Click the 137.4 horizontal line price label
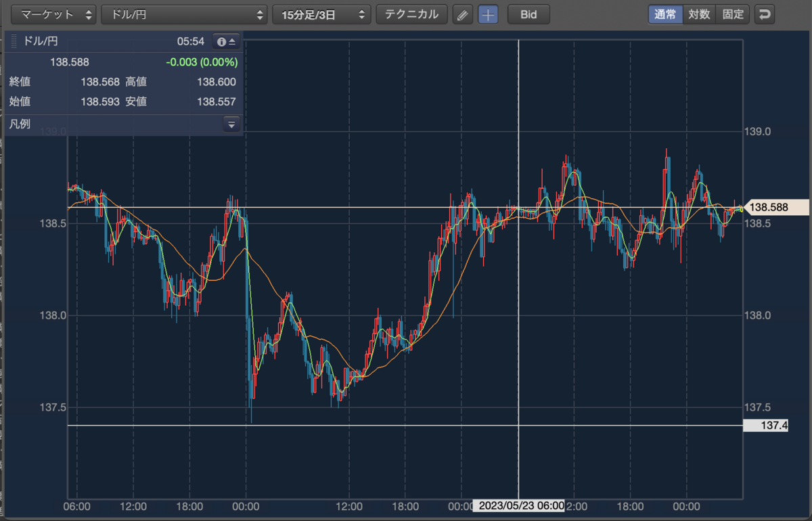812x521 pixels. click(x=766, y=426)
